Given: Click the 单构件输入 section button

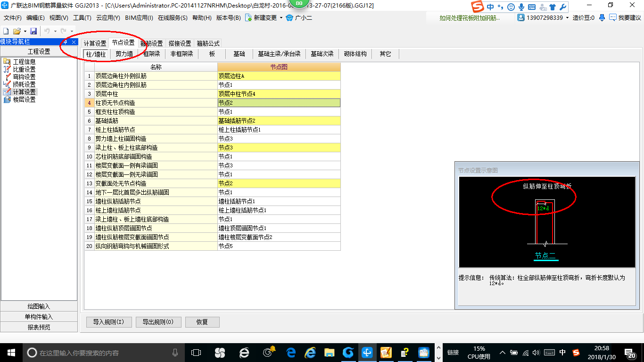Looking at the screenshot, I should pyautogui.click(x=39, y=317).
